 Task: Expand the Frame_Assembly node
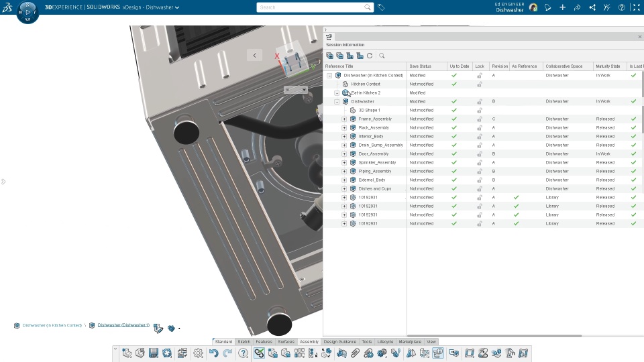click(x=344, y=119)
